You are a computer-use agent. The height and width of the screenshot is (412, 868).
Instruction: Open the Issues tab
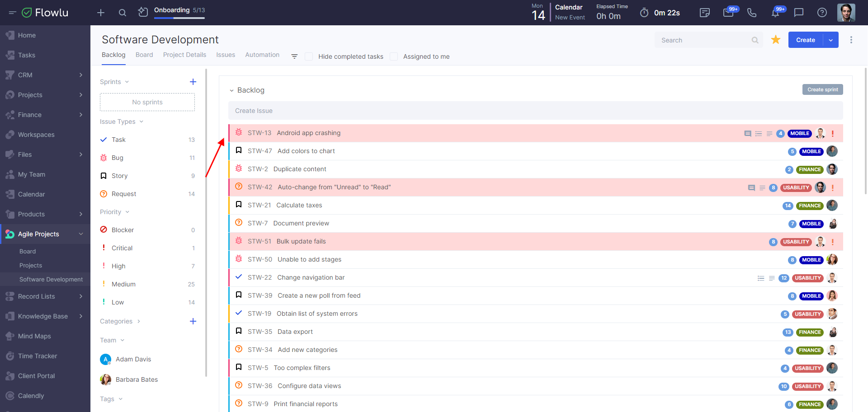pyautogui.click(x=226, y=55)
